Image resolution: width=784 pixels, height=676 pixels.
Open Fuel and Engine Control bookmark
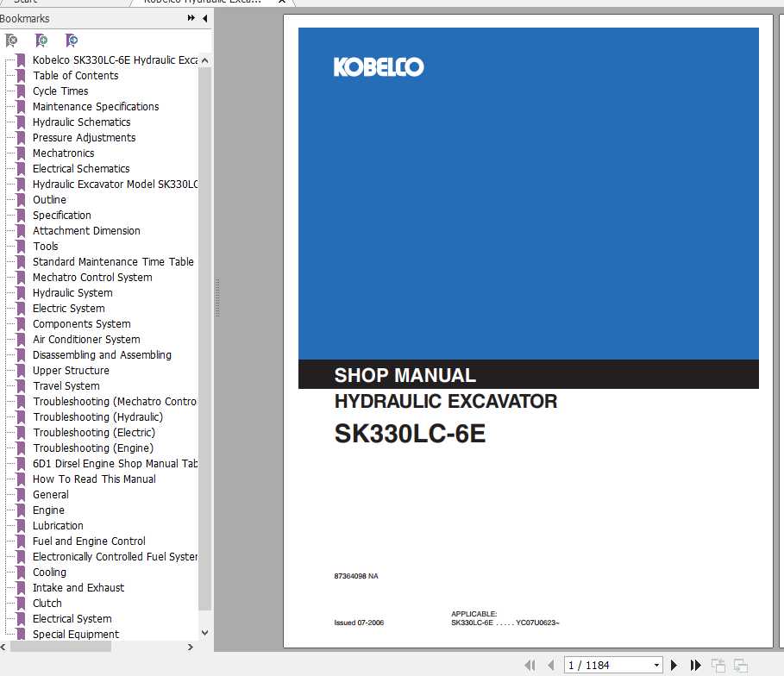click(x=89, y=541)
